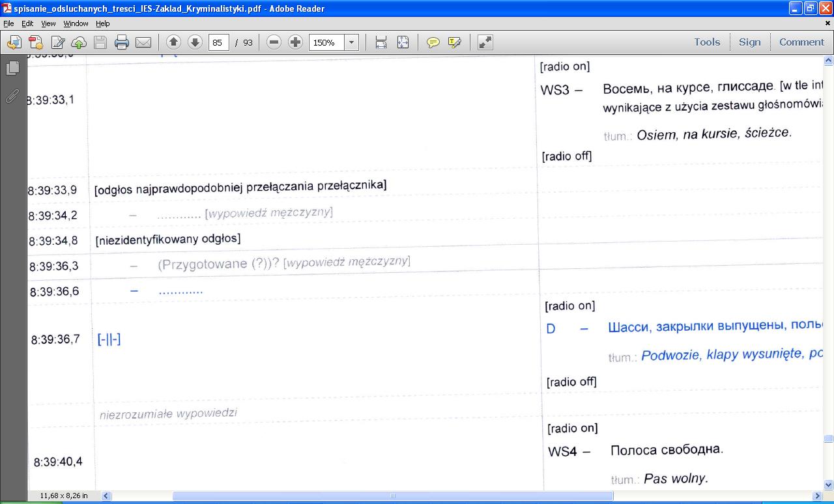Image resolution: width=834 pixels, height=504 pixels.
Task: Click the horizontal scrollbar right arrow
Action: coord(818,496)
